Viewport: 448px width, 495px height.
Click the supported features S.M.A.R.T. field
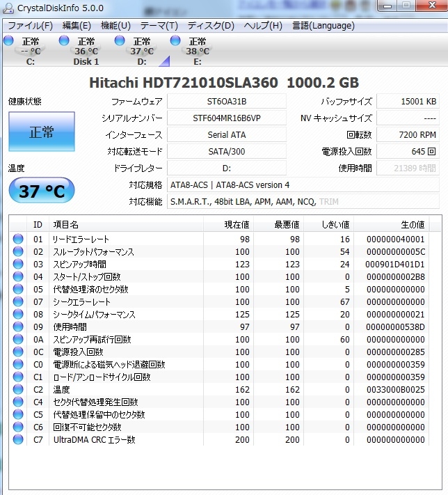click(x=303, y=202)
